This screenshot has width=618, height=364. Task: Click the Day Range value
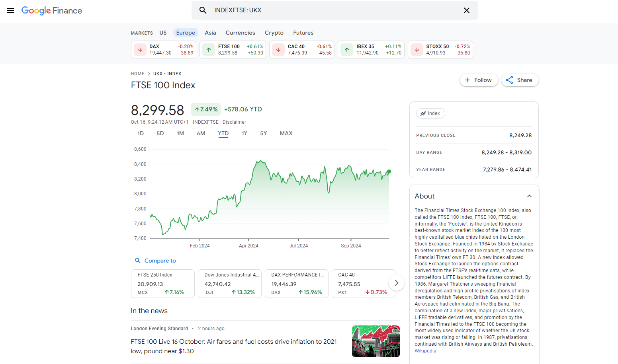507,152
